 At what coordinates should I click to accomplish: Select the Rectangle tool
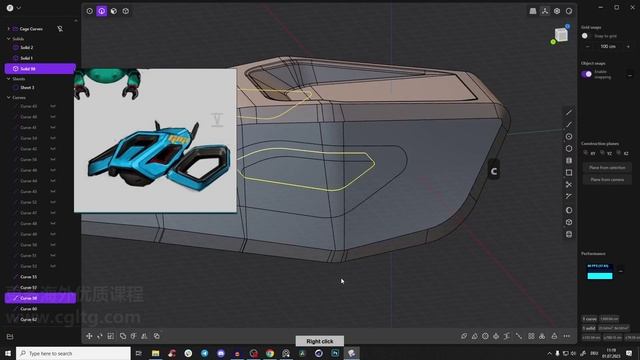click(x=569, y=173)
